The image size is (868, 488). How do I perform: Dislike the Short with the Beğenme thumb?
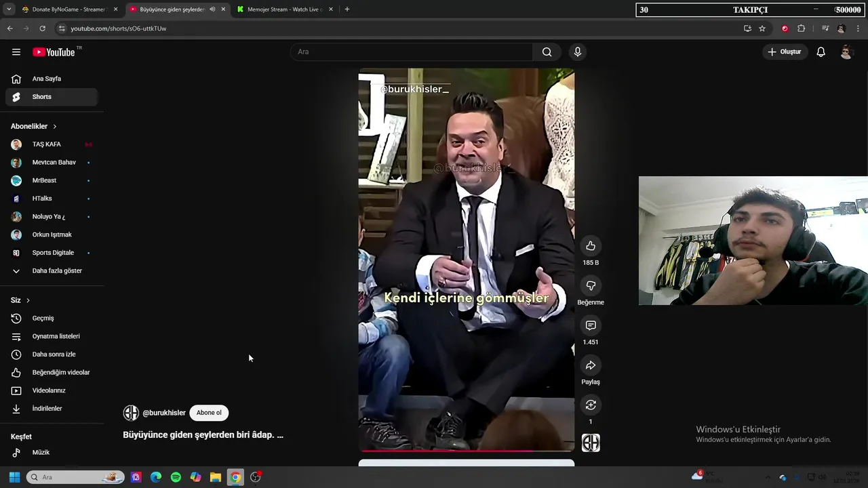(x=591, y=286)
